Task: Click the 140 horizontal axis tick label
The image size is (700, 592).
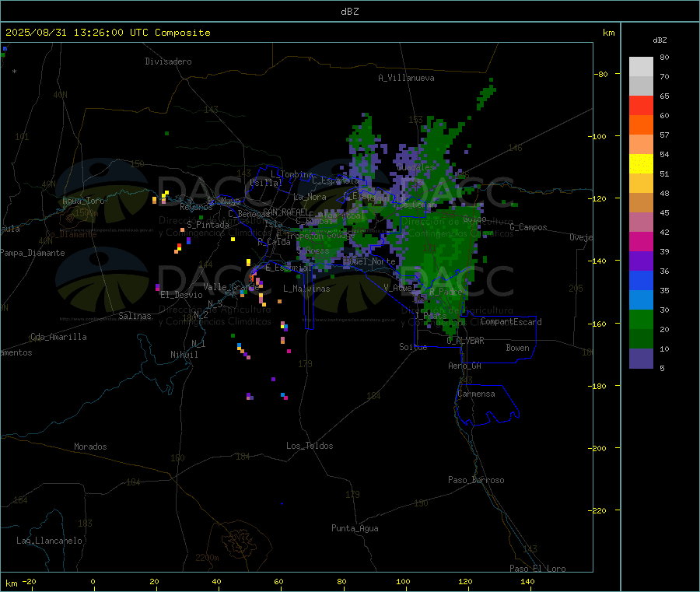Action: [527, 581]
